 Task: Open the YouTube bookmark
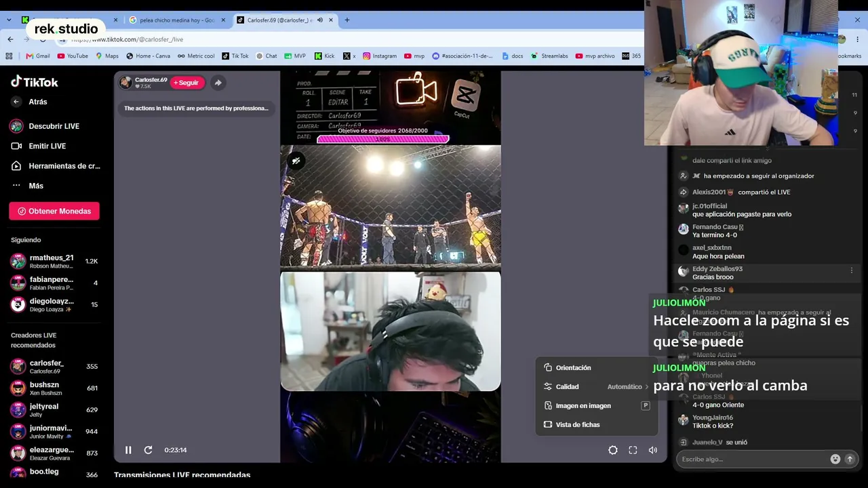click(73, 56)
